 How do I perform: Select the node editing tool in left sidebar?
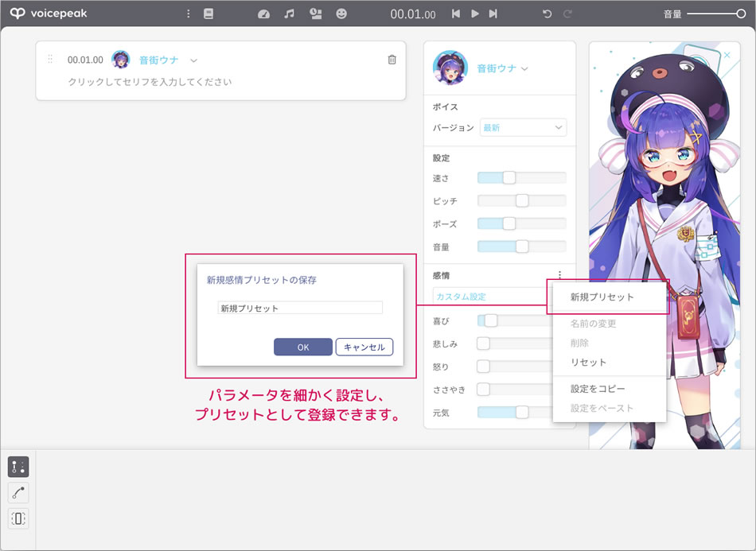18,468
